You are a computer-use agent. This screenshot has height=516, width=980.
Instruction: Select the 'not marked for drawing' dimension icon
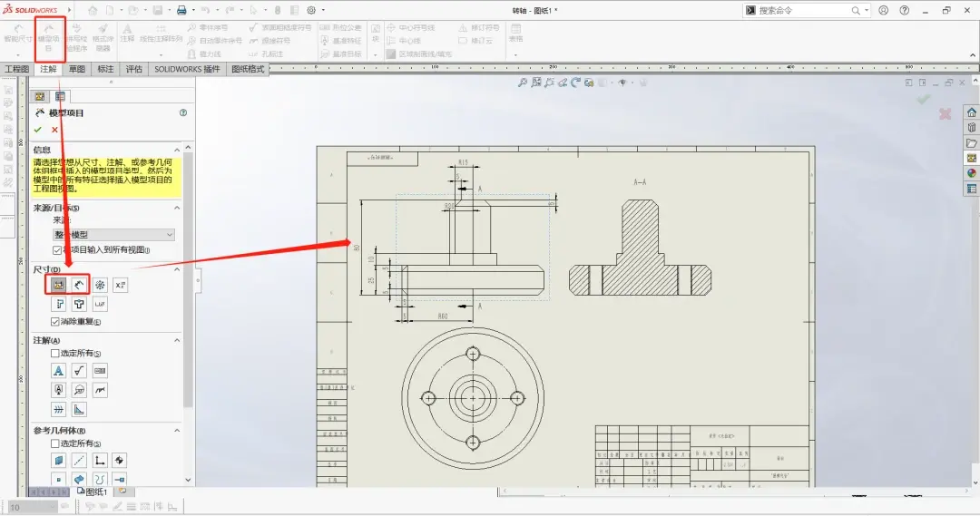[79, 285]
